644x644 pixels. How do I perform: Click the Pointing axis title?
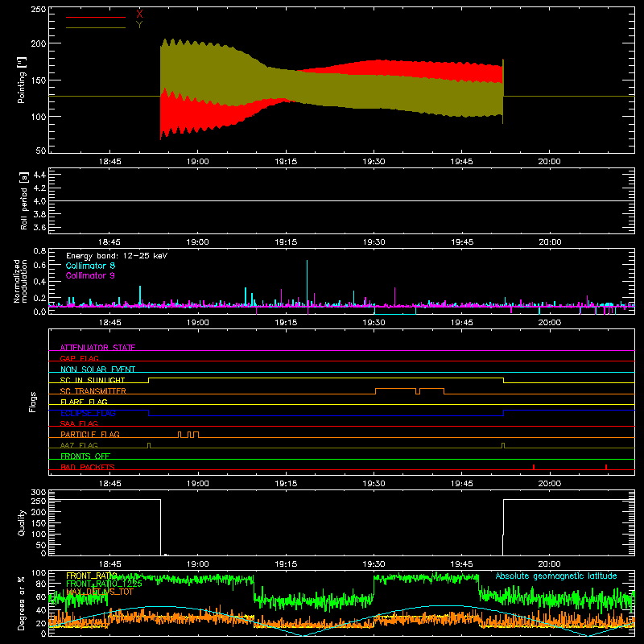(22, 80)
